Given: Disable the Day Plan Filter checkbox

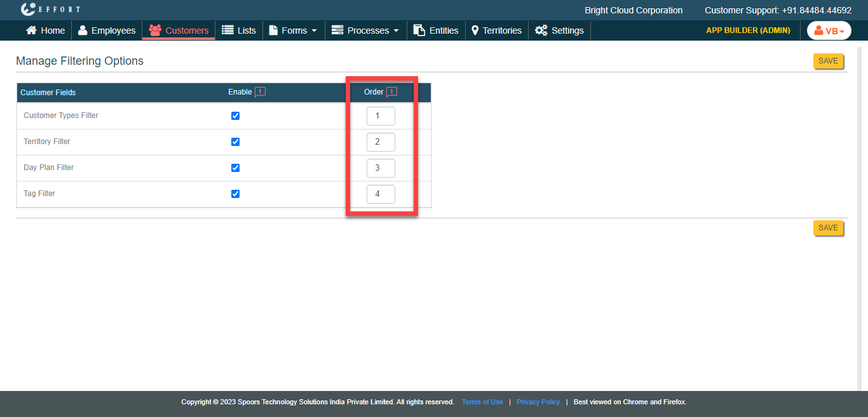Looking at the screenshot, I should point(235,168).
